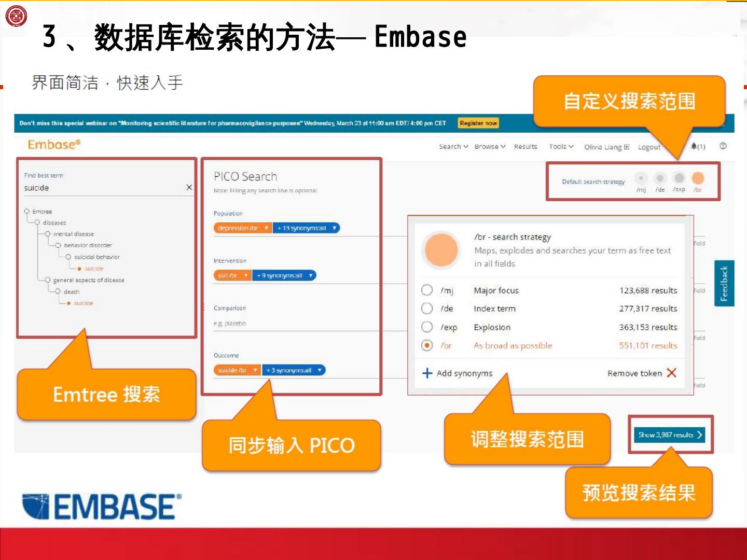Click the "551,101 results" count
Screen dimensions: 747x560
(x=648, y=345)
